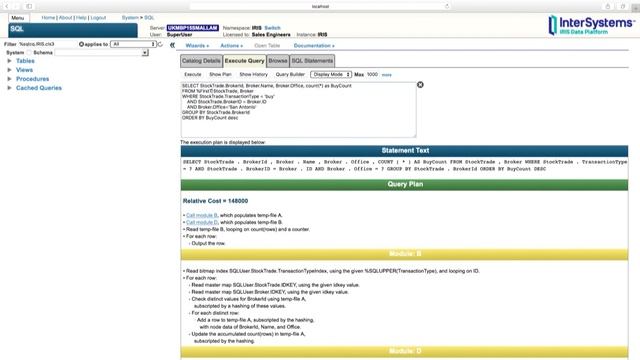The height and width of the screenshot is (360, 640).
Task: Open the Procedures tree link
Action: pyautogui.click(x=33, y=79)
